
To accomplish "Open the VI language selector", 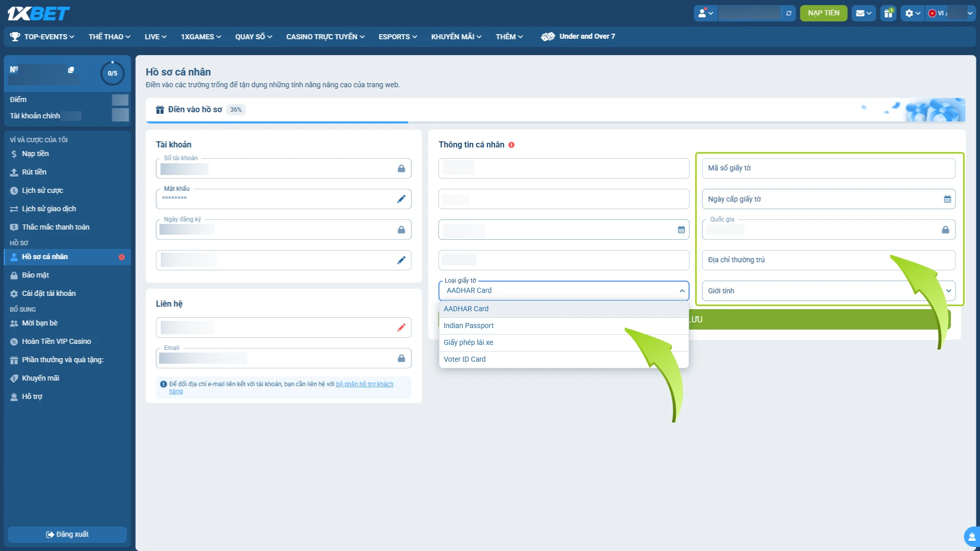I will click(x=950, y=13).
